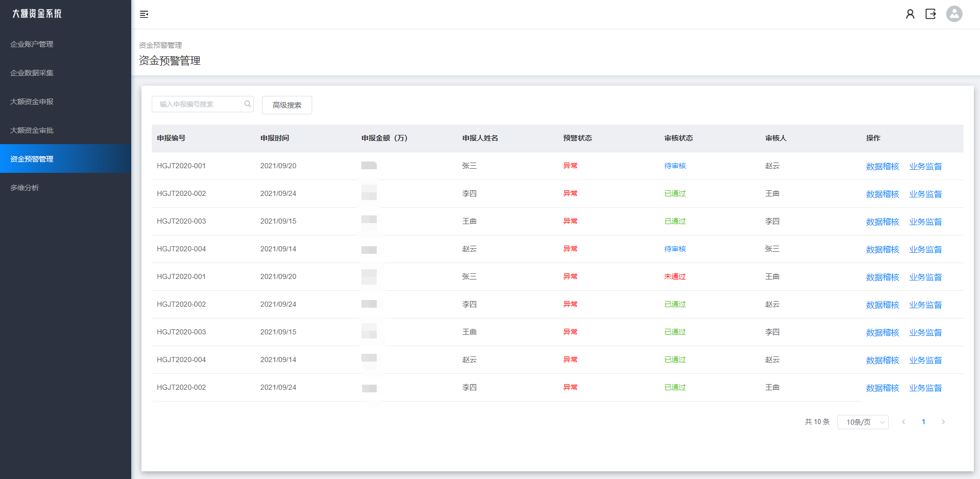The image size is (980, 479).
Task: Click 业务监督 for 2021/09/20 张三 待审核 row
Action: [x=926, y=166]
